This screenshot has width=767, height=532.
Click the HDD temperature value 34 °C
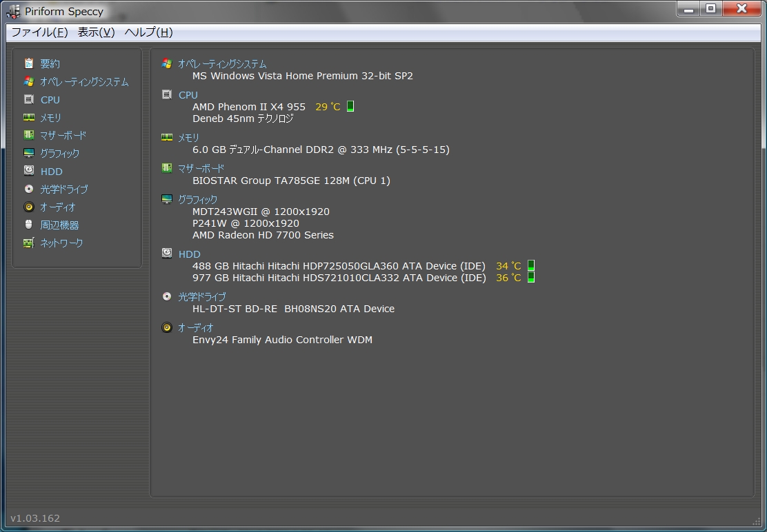pyautogui.click(x=509, y=266)
